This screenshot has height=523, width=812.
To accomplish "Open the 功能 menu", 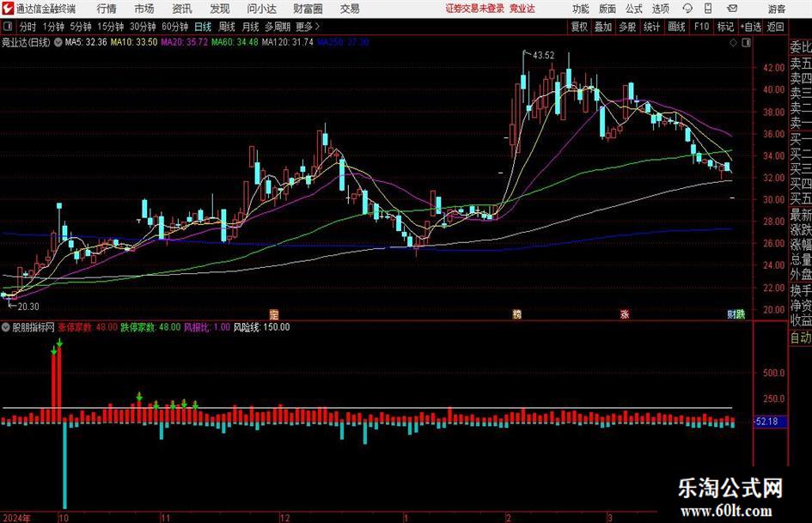I will pyautogui.click(x=581, y=9).
